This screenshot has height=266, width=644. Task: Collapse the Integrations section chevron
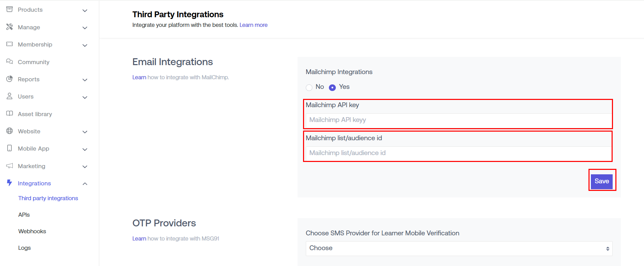coord(85,184)
